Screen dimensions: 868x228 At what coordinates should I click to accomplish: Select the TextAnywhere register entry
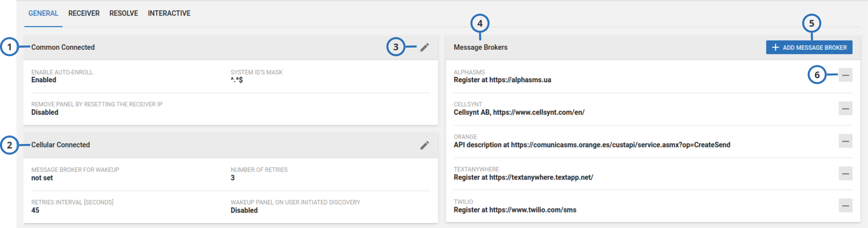tap(523, 177)
